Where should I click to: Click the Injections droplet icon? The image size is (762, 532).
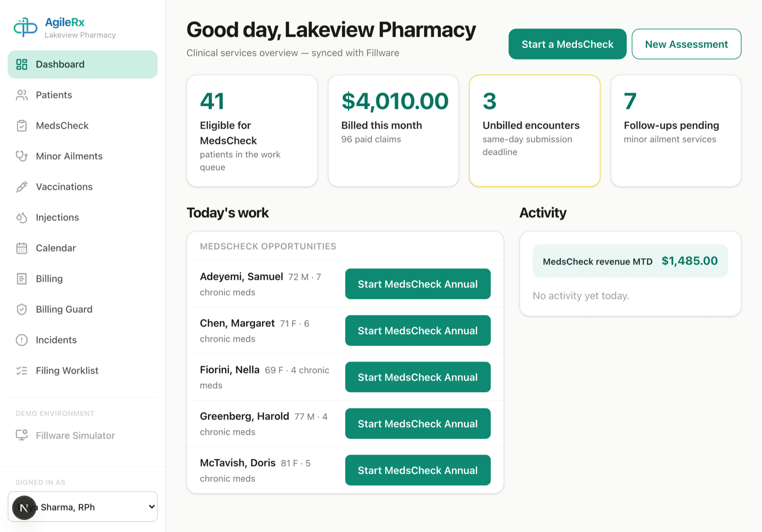(x=22, y=217)
